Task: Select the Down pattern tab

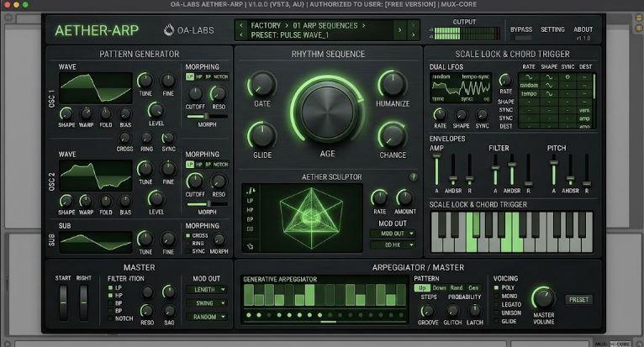Action: [x=439, y=288]
